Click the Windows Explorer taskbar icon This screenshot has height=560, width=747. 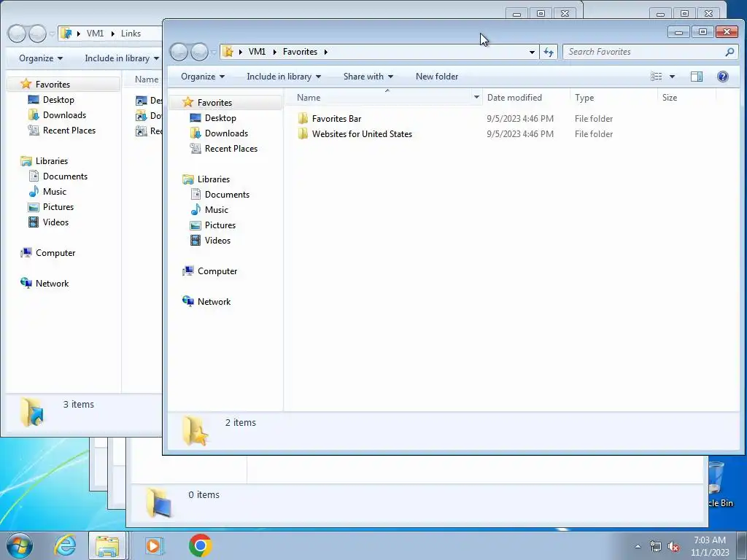pos(108,545)
